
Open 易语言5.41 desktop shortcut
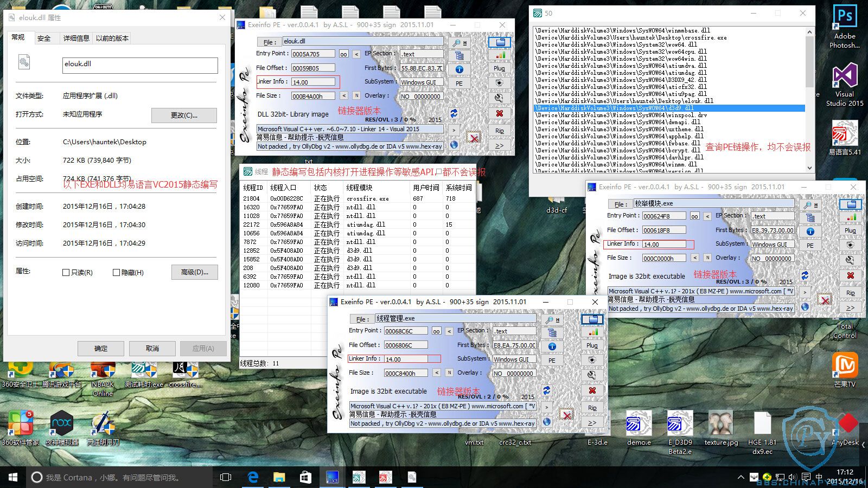845,138
